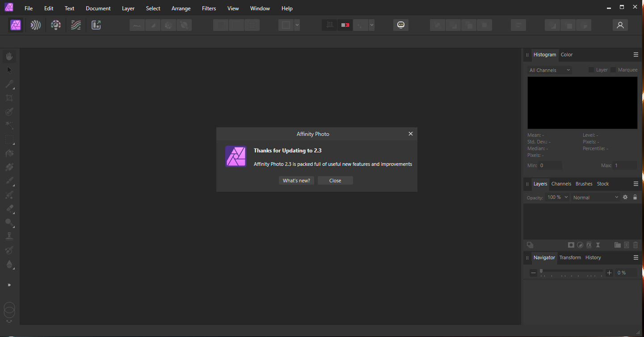Toggle the red quick mask button
Image resolution: width=644 pixels, height=337 pixels.
[x=345, y=25]
